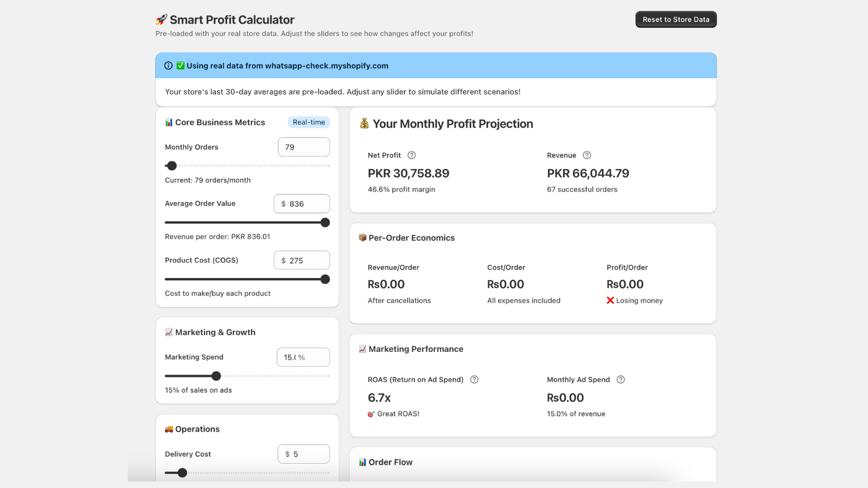Open the Revenue help tooltip
The height and width of the screenshot is (488, 868).
[587, 155]
